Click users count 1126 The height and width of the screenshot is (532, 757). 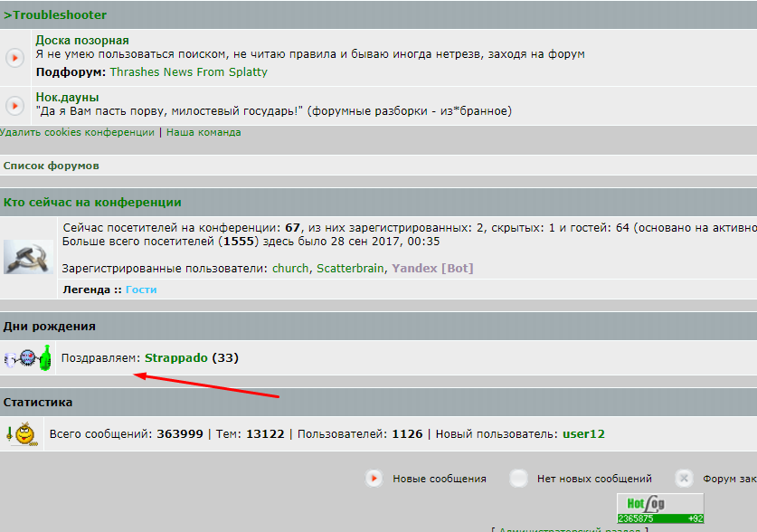coord(407,434)
